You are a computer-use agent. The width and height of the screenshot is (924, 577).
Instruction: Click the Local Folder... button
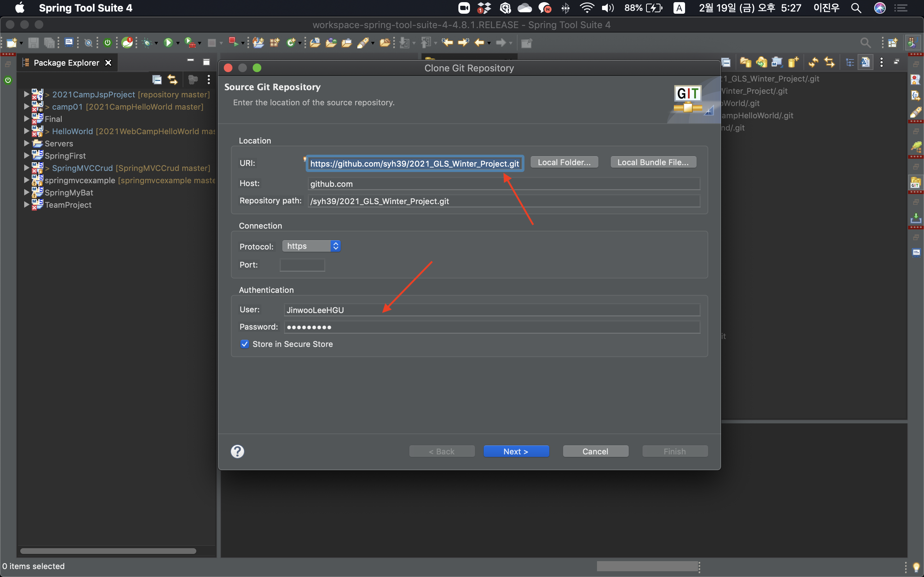tap(564, 162)
